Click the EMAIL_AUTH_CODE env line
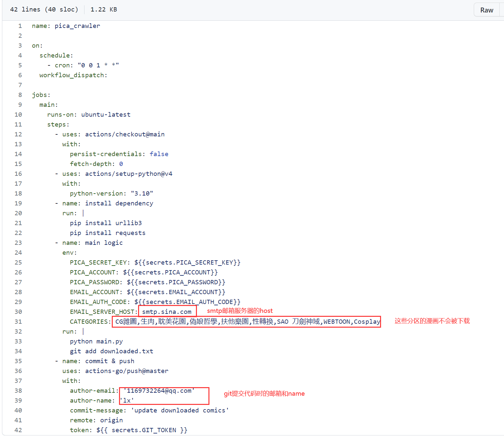504x444 pixels. click(x=155, y=302)
